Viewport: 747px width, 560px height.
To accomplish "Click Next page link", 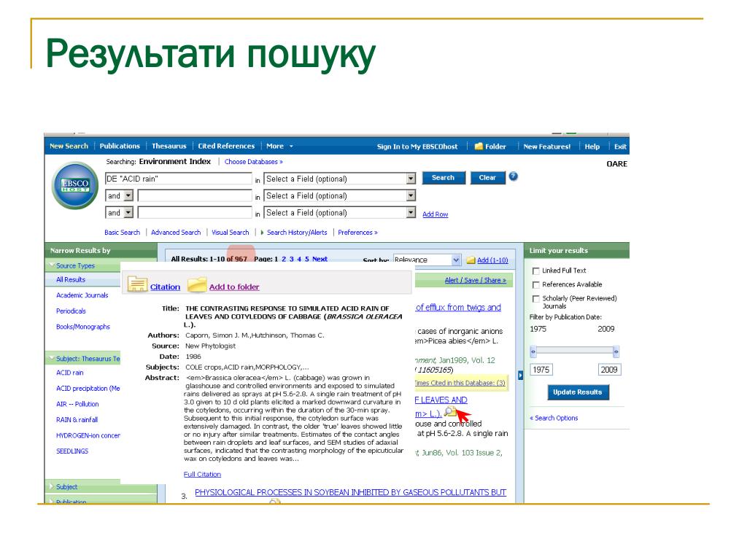I will tap(320, 259).
